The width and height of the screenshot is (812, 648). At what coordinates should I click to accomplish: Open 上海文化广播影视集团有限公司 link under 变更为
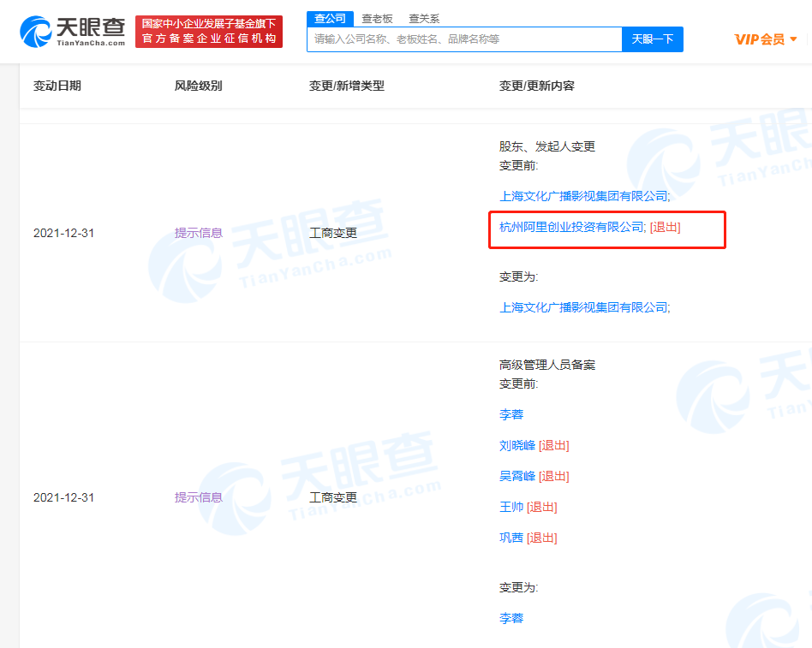pyautogui.click(x=583, y=307)
